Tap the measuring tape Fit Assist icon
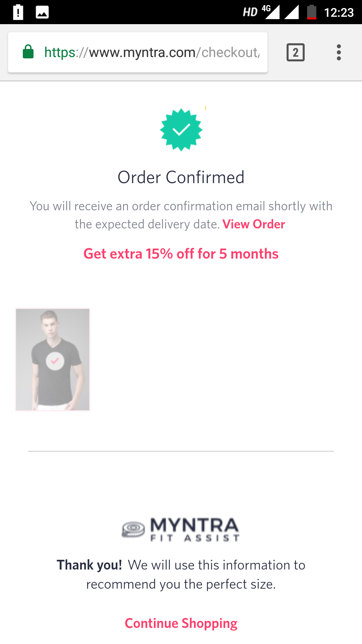 (x=133, y=529)
